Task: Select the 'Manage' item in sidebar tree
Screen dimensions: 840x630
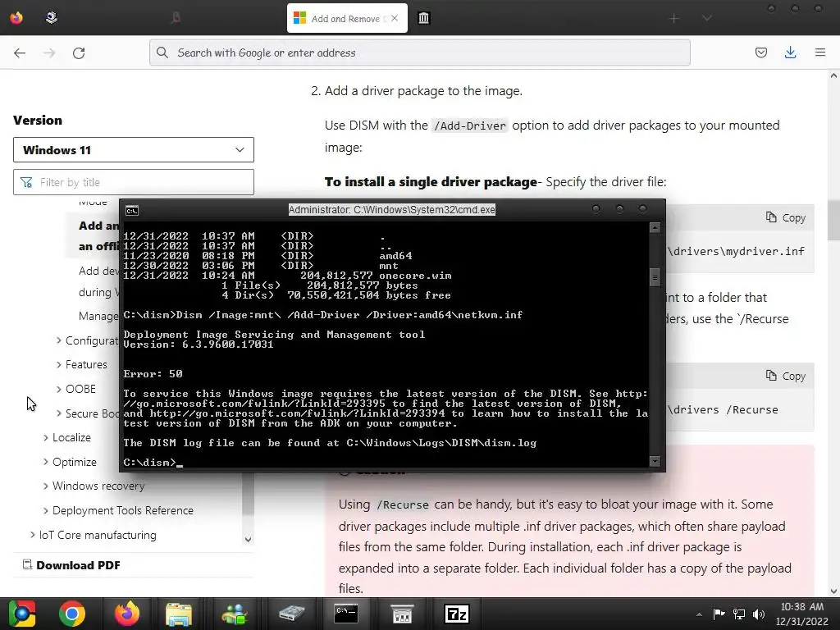Action: pyautogui.click(x=98, y=316)
